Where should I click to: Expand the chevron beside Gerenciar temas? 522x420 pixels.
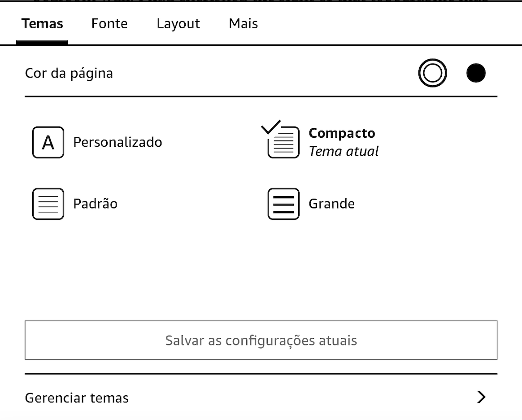click(481, 397)
